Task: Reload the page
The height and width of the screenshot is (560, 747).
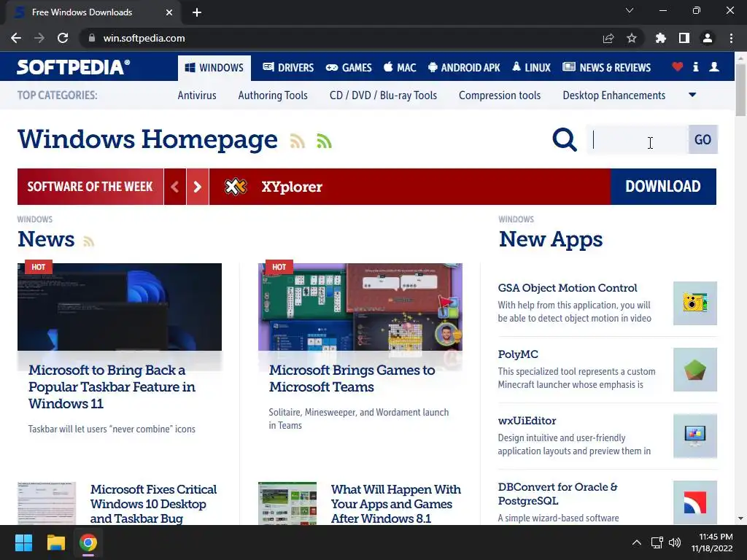Action: tap(63, 38)
